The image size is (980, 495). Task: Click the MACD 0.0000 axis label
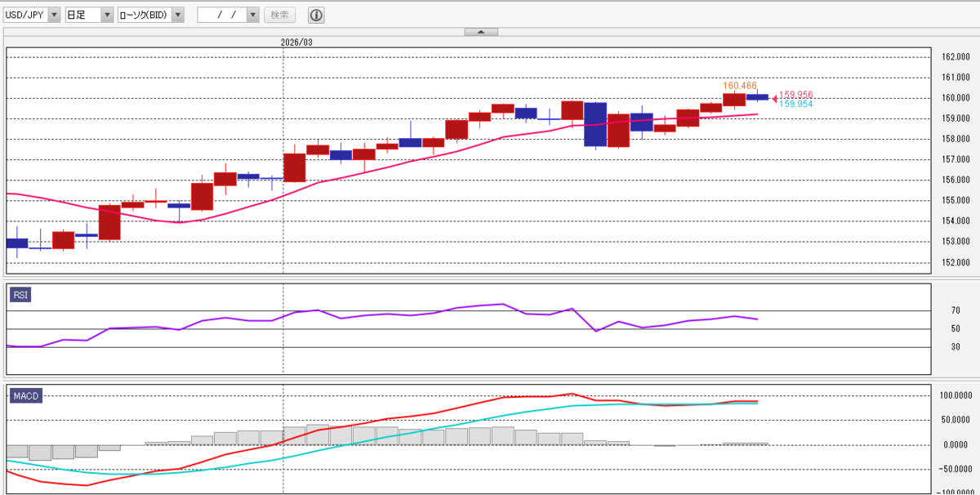(x=957, y=444)
